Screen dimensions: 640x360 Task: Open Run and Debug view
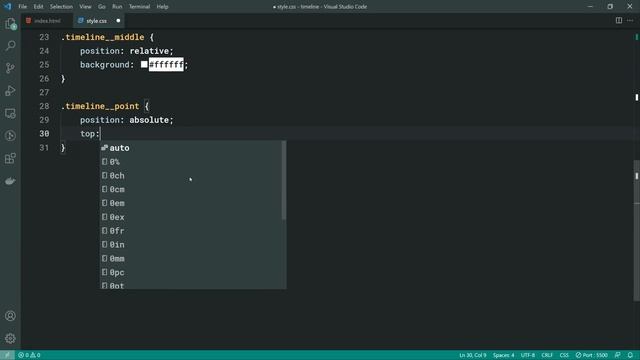pyautogui.click(x=10, y=91)
